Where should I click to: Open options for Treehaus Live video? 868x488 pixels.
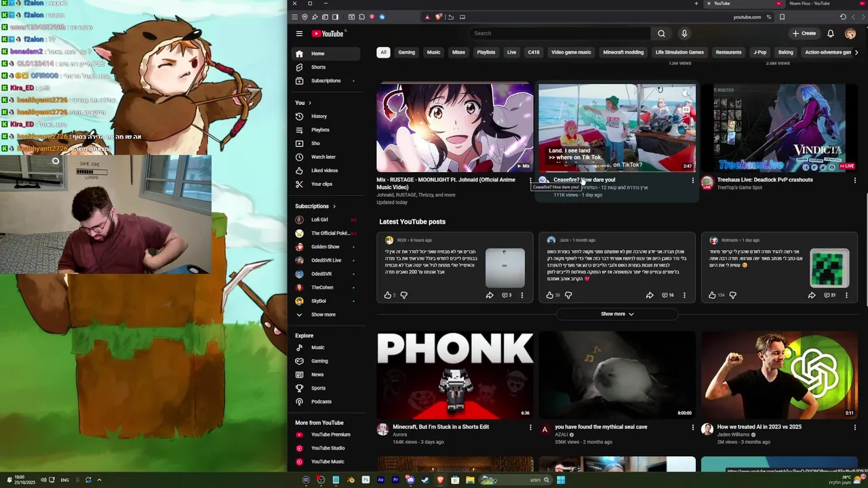854,180
